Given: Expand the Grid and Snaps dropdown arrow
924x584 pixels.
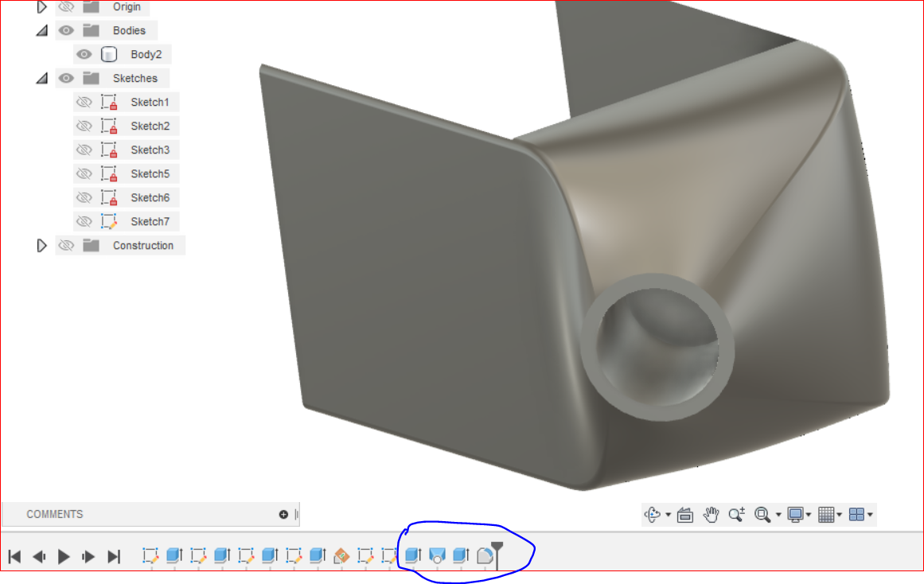Looking at the screenshot, I should pyautogui.click(x=839, y=515).
